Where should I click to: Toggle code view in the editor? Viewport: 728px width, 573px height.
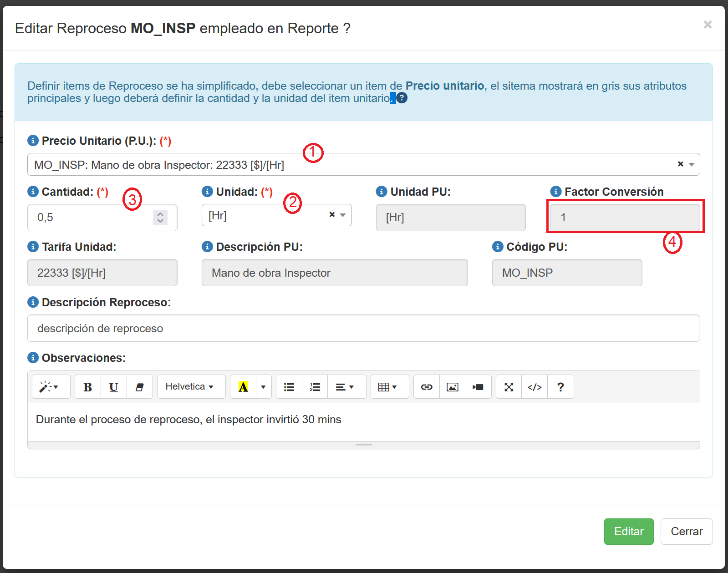click(x=535, y=387)
